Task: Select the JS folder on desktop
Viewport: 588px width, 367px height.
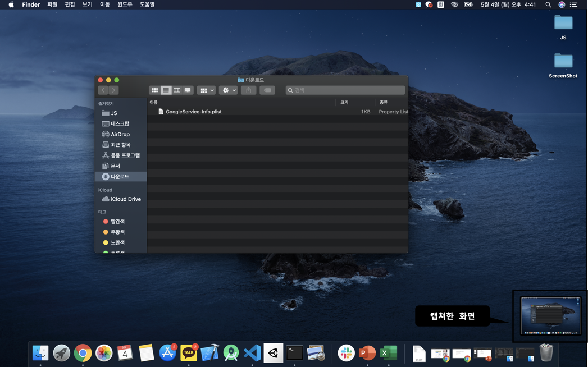Action: [563, 27]
